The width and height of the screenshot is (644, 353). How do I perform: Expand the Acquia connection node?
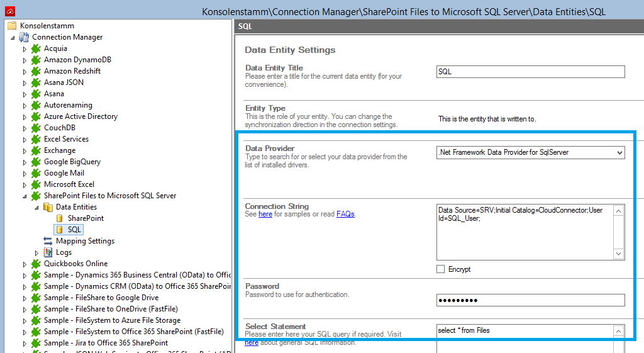pos(25,48)
